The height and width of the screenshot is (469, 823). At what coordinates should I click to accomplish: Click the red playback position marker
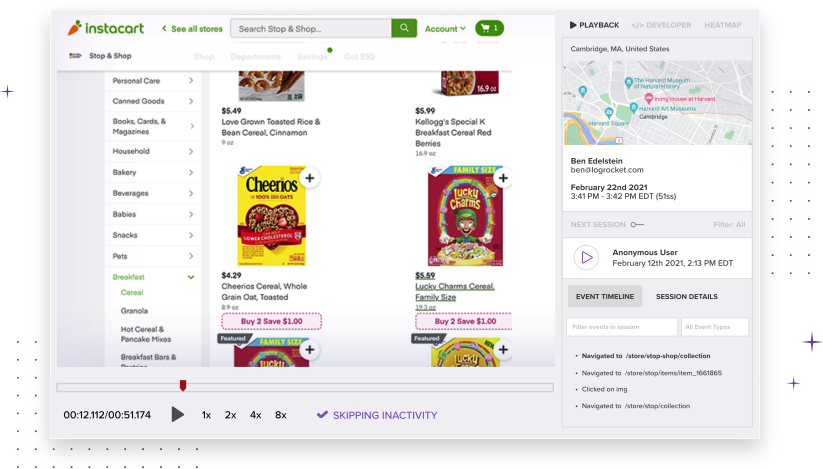[x=182, y=385]
